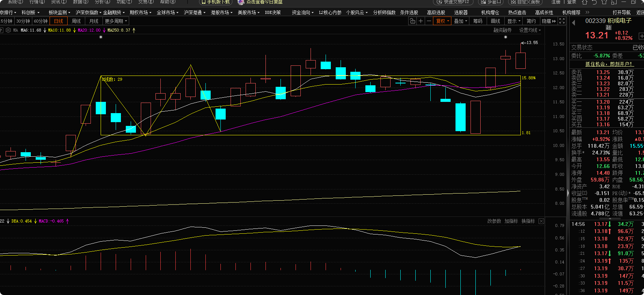
Task: Click 选股器 in toolbar
Action: (461, 12)
